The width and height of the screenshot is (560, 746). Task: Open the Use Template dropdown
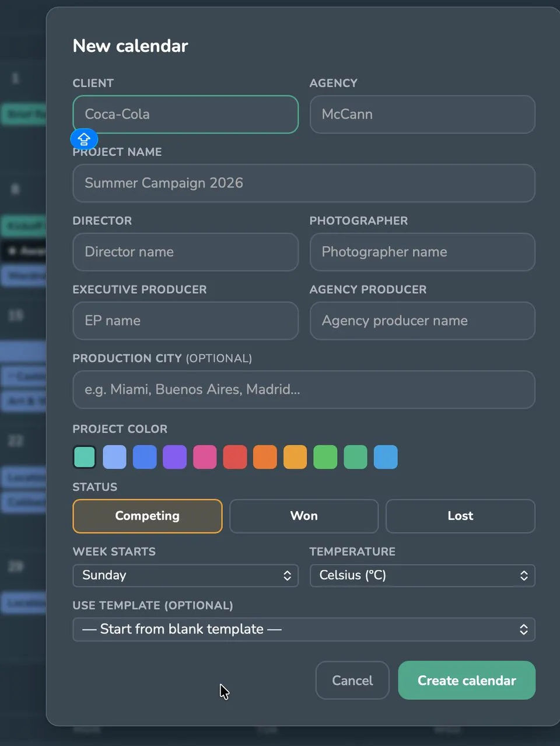[x=304, y=629]
